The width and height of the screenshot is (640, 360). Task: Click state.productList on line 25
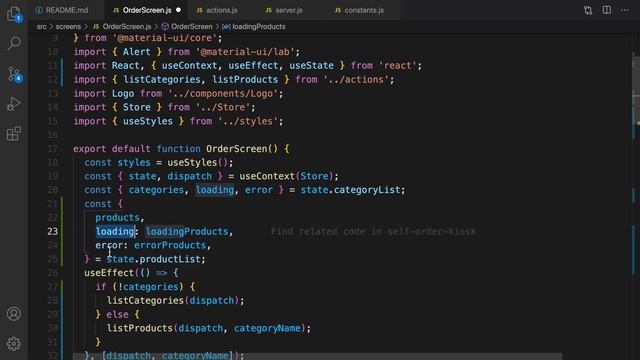154,259
